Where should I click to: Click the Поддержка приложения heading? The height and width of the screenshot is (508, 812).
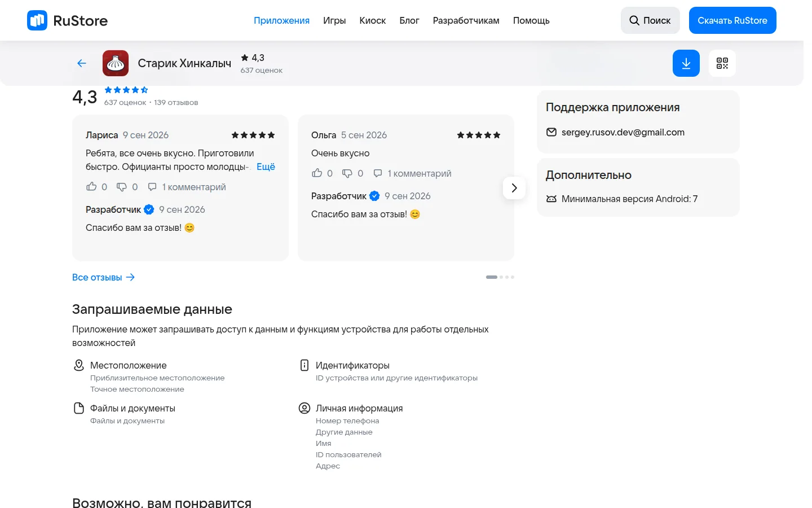pos(613,107)
